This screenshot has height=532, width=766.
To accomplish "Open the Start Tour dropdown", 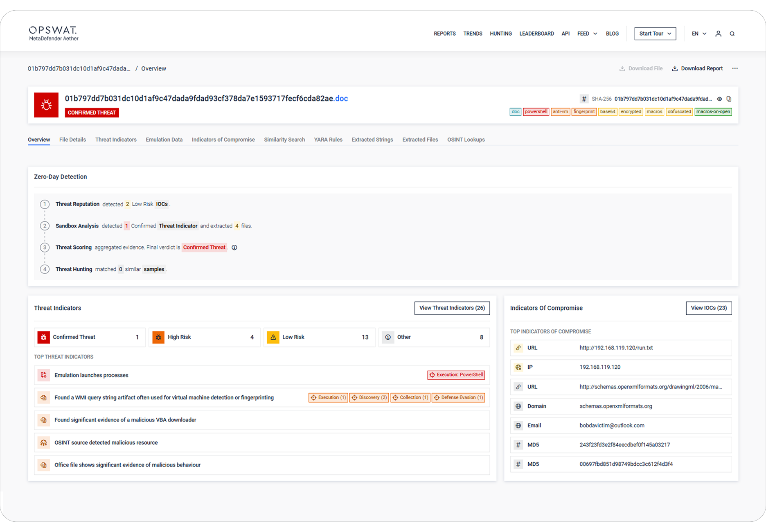I will click(x=655, y=34).
